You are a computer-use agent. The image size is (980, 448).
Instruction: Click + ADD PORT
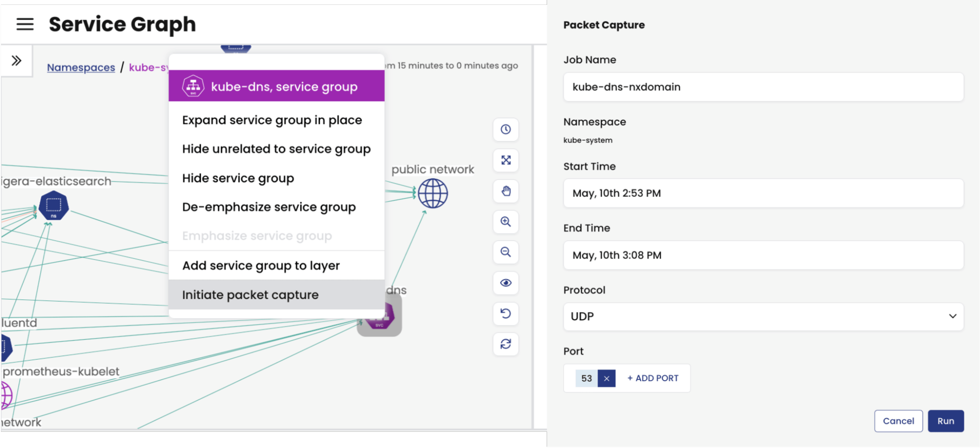(653, 378)
